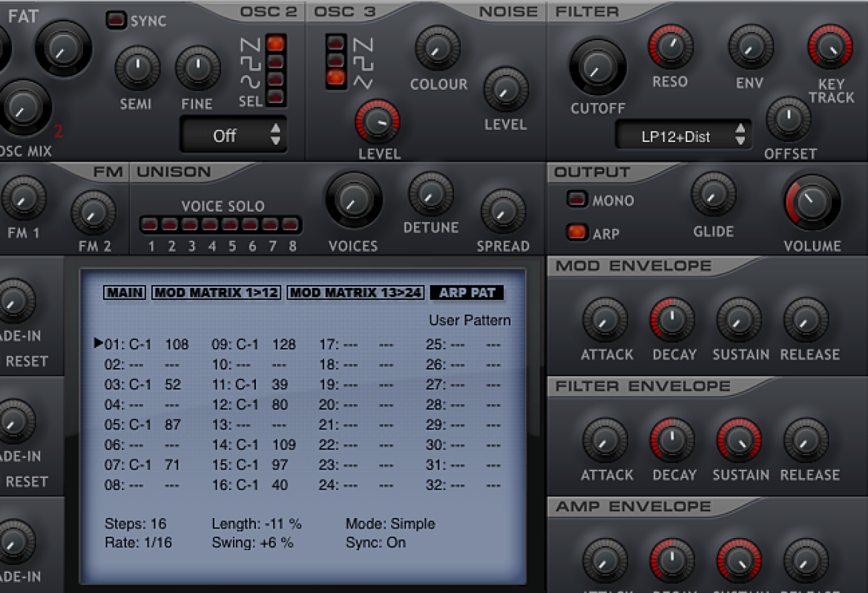This screenshot has width=868, height=593.
Task: Select the OSC 2 SEL waveform LED
Action: (x=275, y=97)
